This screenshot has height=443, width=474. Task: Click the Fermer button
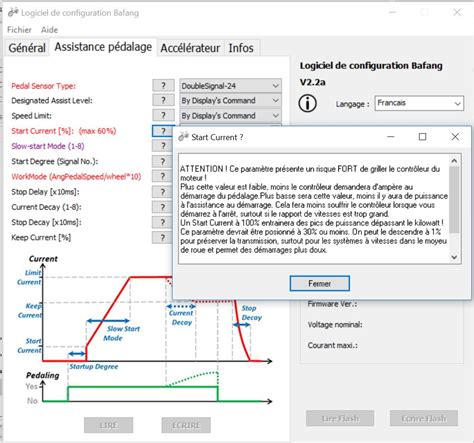(x=320, y=283)
